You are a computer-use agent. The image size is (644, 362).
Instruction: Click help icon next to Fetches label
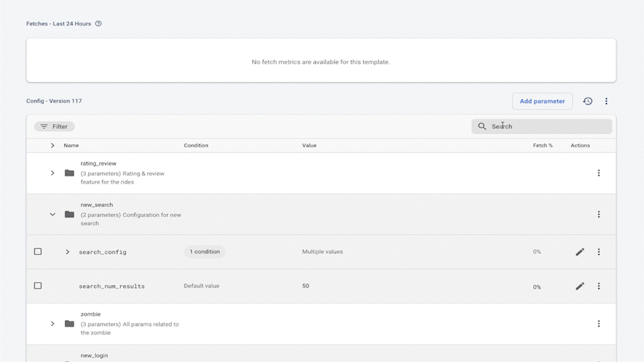(x=99, y=23)
